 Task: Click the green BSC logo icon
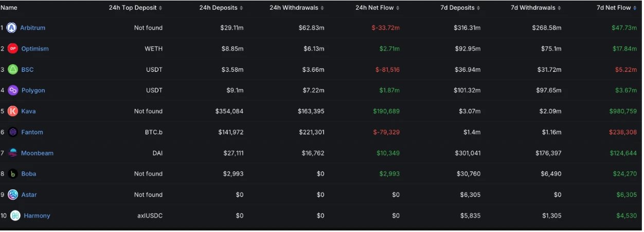[12, 69]
